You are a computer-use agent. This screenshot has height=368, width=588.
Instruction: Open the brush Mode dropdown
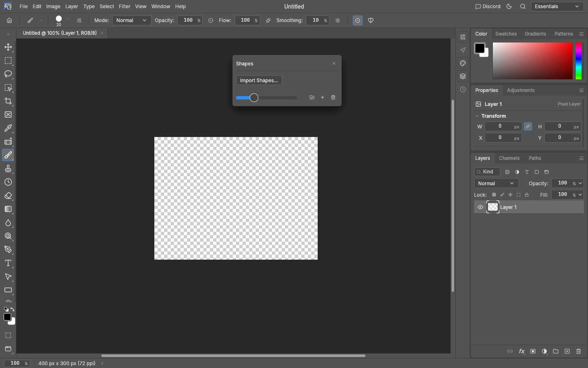pos(131,20)
